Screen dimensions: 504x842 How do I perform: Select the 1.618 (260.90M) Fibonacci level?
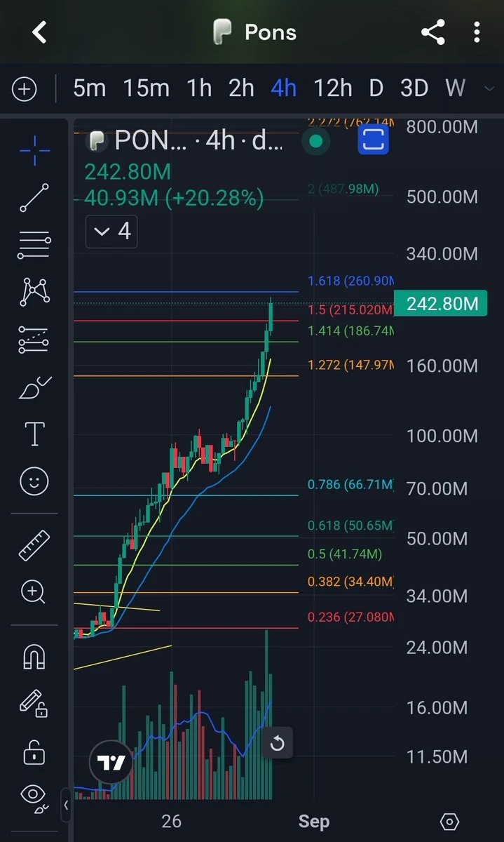(350, 281)
